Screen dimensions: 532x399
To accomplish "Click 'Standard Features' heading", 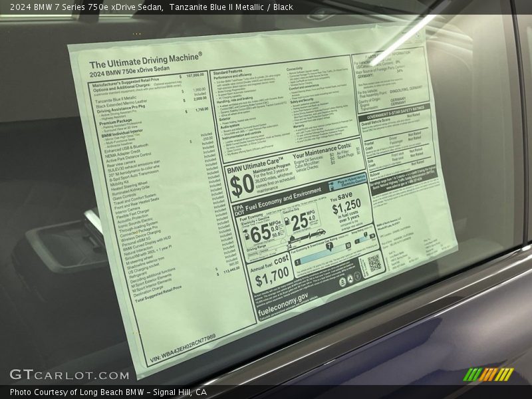I will (227, 72).
